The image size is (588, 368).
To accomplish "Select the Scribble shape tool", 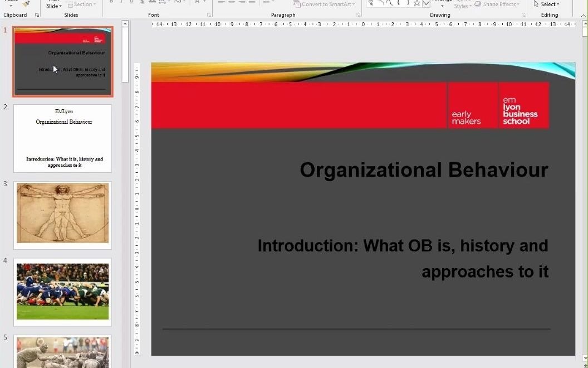I will 371,3.
